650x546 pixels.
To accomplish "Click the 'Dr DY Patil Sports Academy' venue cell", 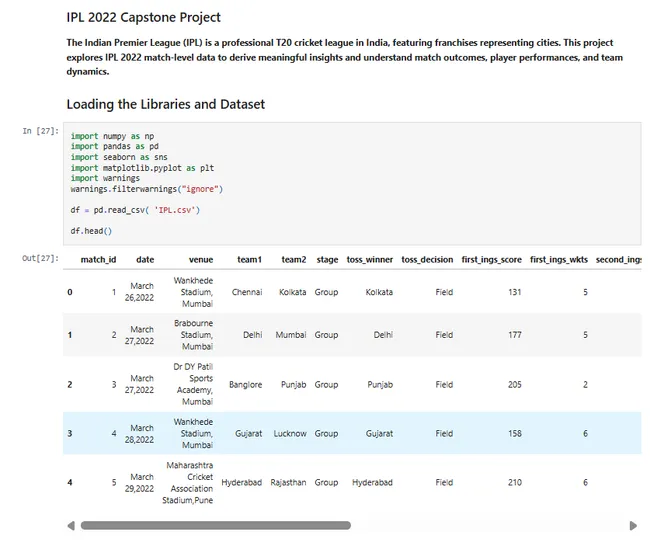I will [x=193, y=384].
